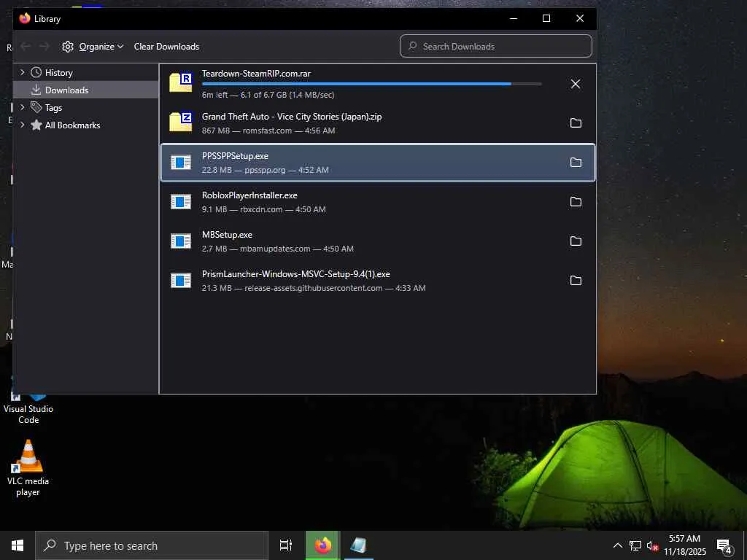Click the muted volume tray icon
The height and width of the screenshot is (560, 747).
pos(652,545)
